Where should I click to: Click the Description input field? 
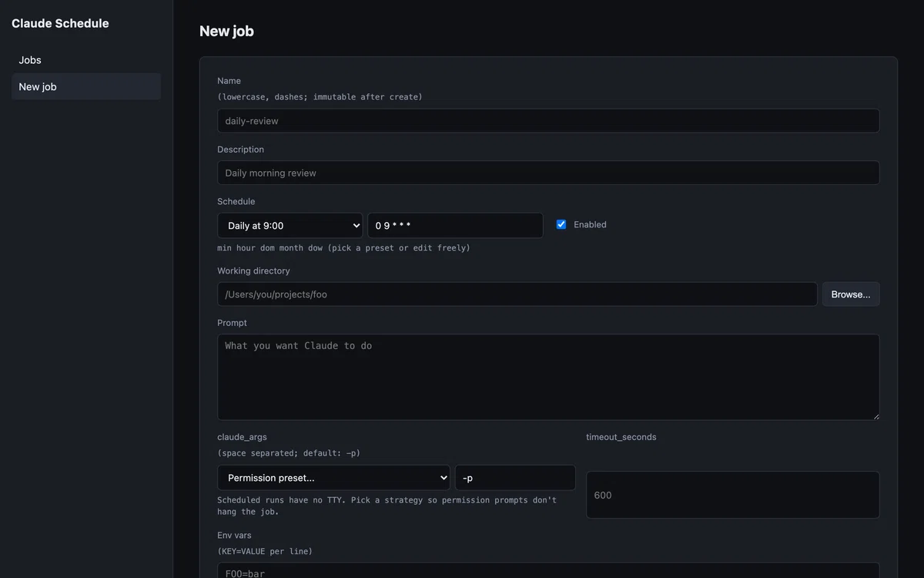[548, 173]
